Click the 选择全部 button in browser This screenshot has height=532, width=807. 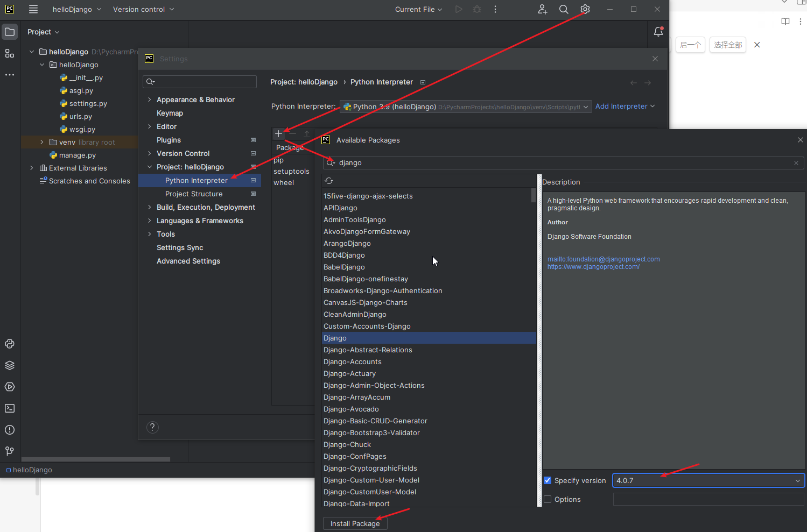click(x=728, y=45)
